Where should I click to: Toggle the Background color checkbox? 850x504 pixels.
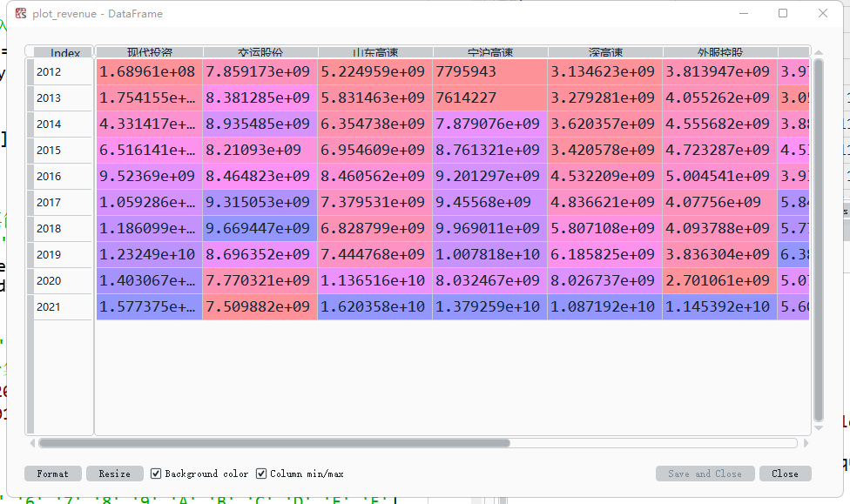tap(156, 474)
